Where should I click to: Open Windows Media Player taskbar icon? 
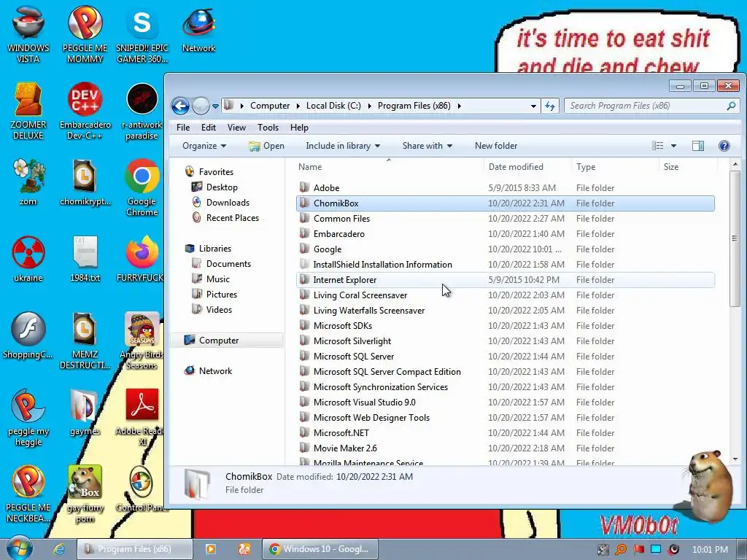[211, 549]
